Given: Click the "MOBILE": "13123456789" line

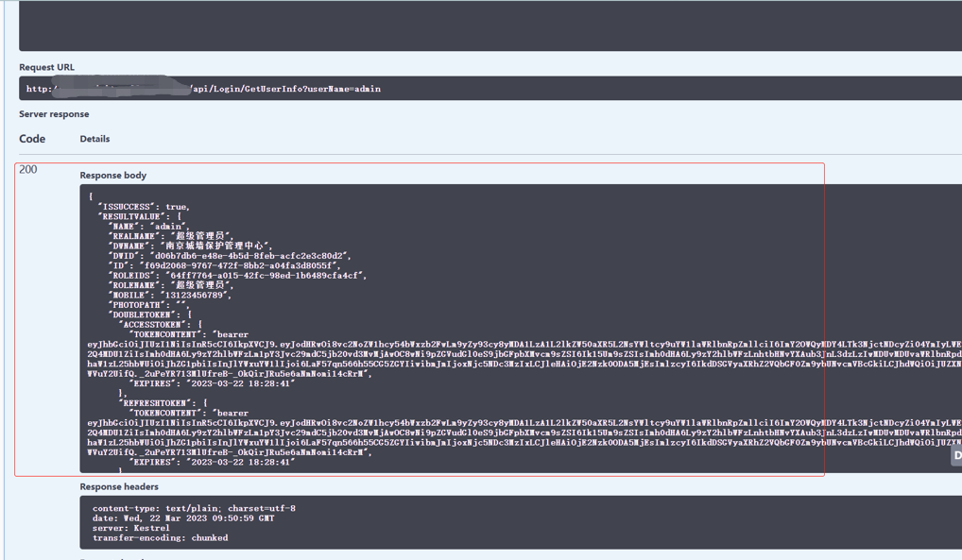Looking at the screenshot, I should [x=169, y=295].
